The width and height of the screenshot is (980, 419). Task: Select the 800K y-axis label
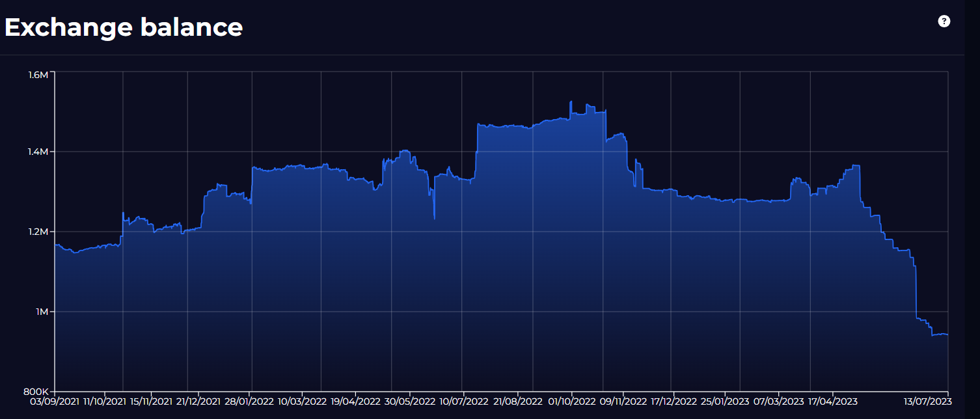(x=37, y=392)
